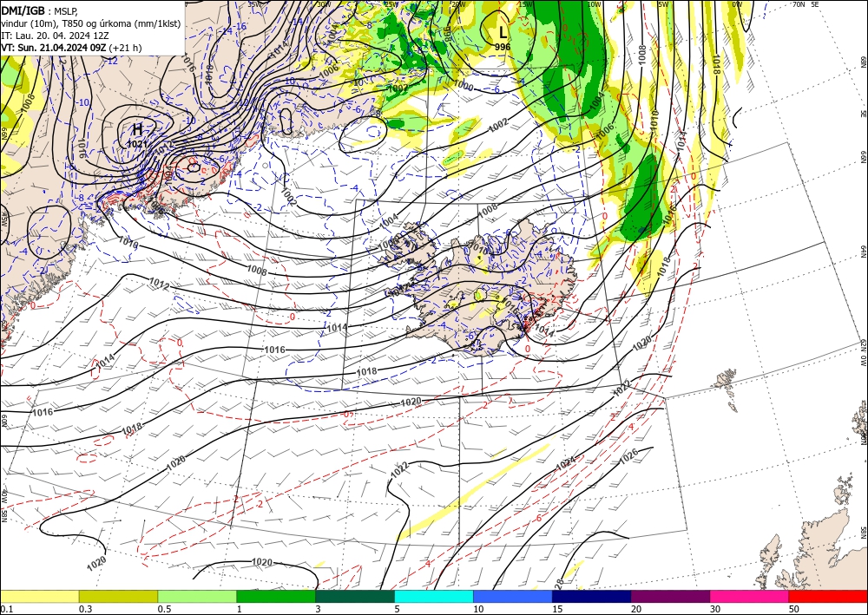The height and width of the screenshot is (615, 868).
Task: Click legend value '50' on color scale
Action: (x=794, y=609)
